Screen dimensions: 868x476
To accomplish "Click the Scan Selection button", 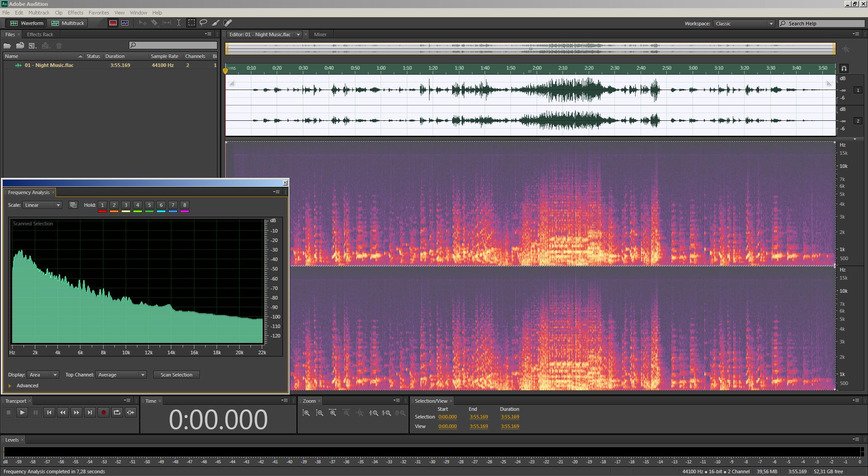I will coord(176,375).
